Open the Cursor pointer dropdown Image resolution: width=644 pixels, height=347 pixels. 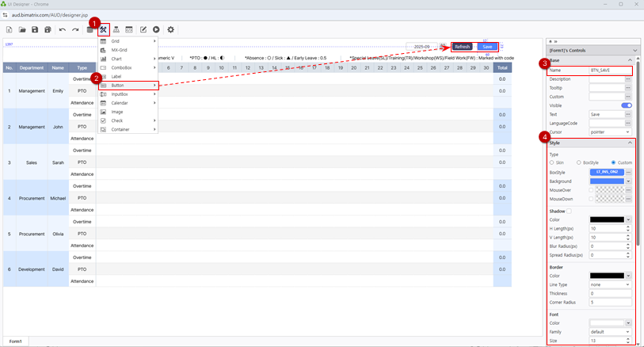[x=610, y=132]
